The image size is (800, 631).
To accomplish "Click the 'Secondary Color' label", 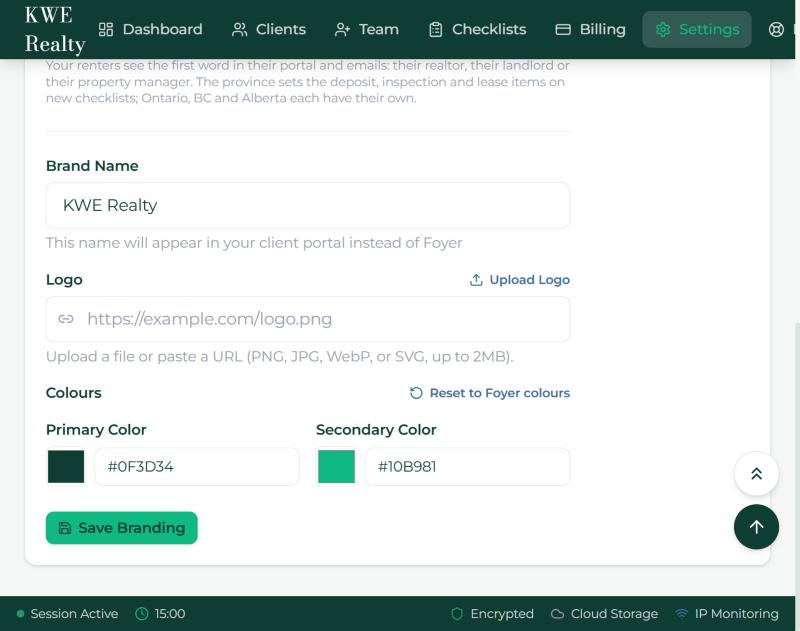I will tap(376, 430).
